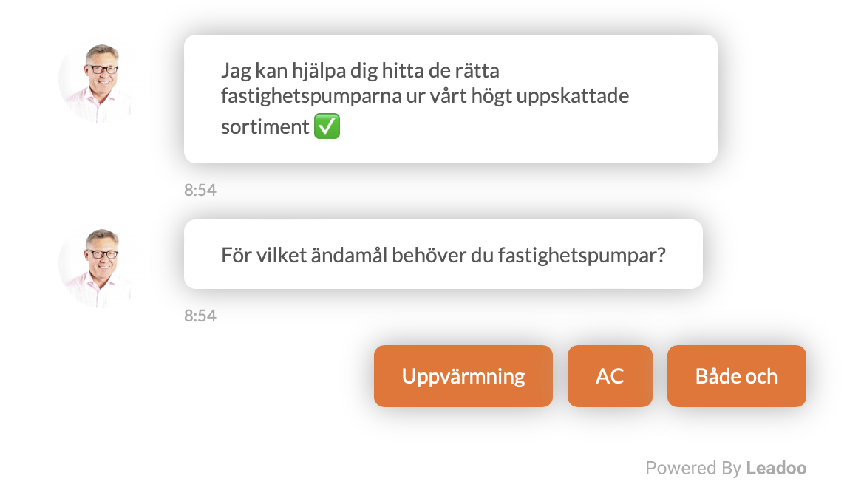Click the 8:54 timestamp under the sortiment message
This screenshot has width=847, height=504.
click(x=200, y=190)
